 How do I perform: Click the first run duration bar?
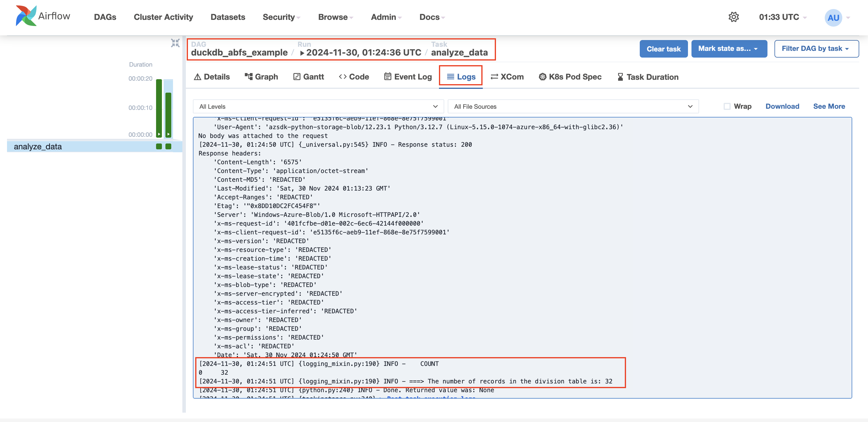coord(159,108)
